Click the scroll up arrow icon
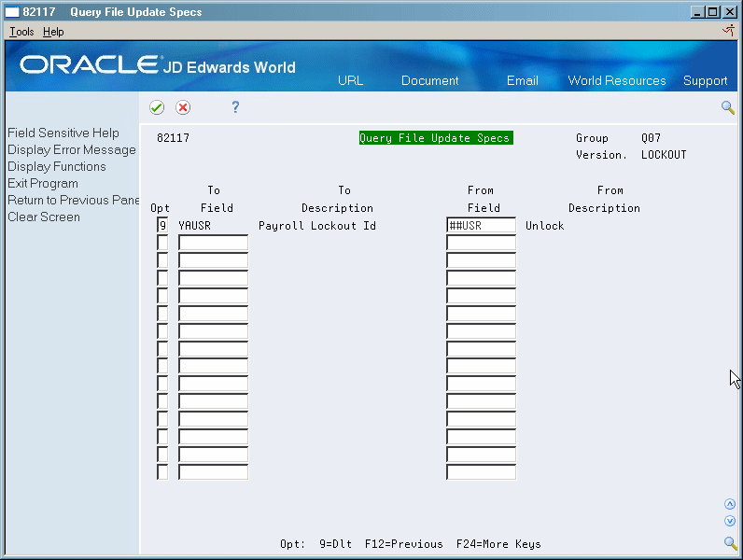743x560 pixels. tap(730, 504)
